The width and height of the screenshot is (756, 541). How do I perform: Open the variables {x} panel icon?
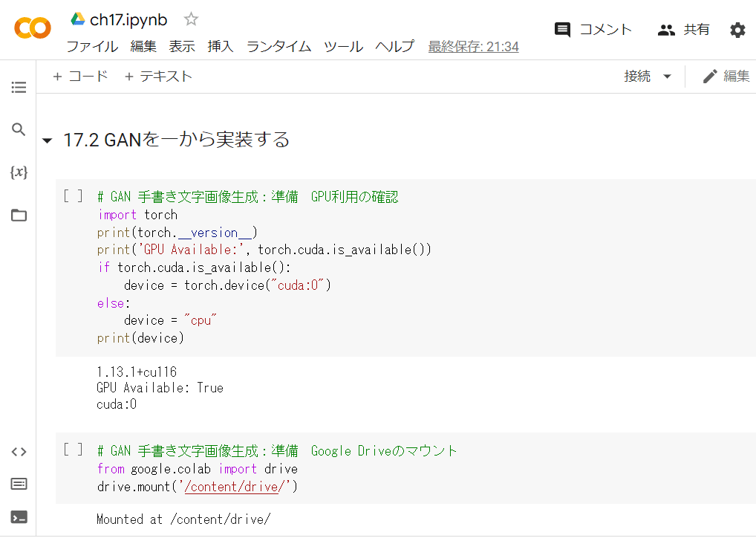point(19,172)
